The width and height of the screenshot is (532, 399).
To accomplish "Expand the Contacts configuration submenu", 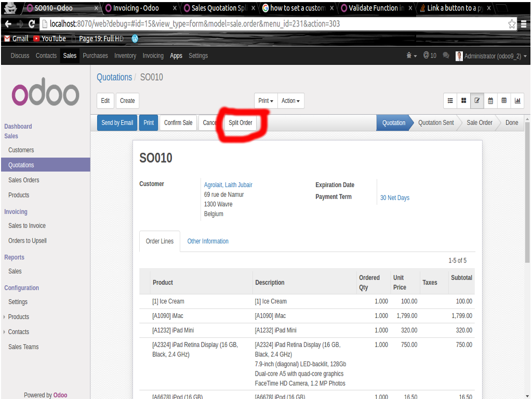I will pyautogui.click(x=18, y=332).
